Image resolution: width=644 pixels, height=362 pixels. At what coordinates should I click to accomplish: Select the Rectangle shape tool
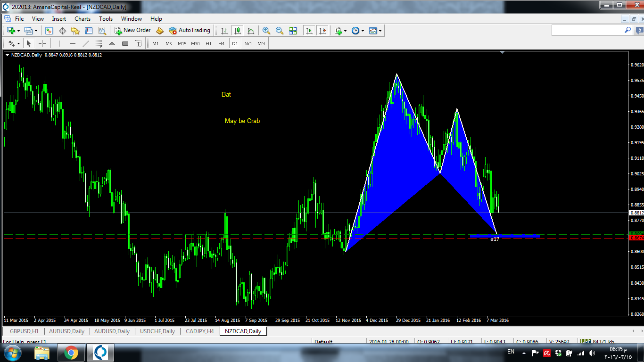(x=125, y=43)
